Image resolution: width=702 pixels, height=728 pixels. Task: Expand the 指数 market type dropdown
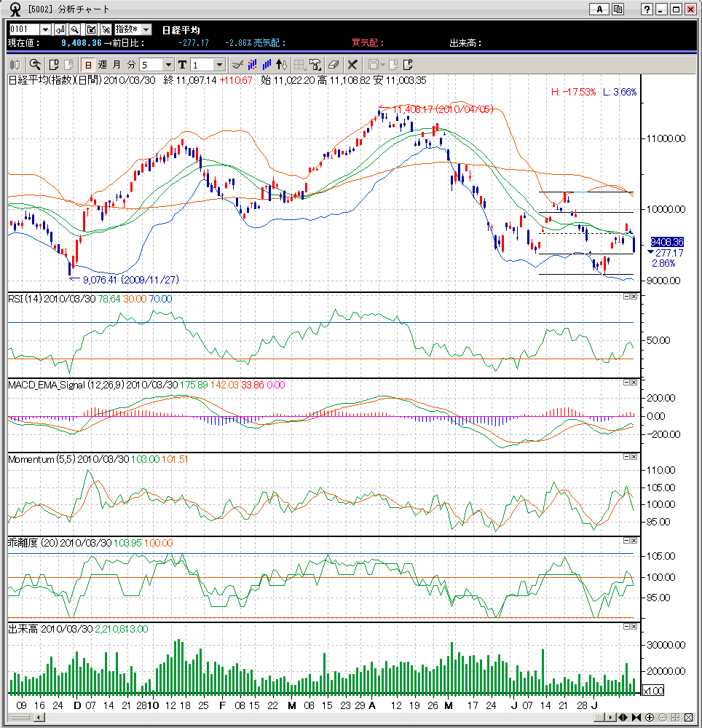click(146, 29)
